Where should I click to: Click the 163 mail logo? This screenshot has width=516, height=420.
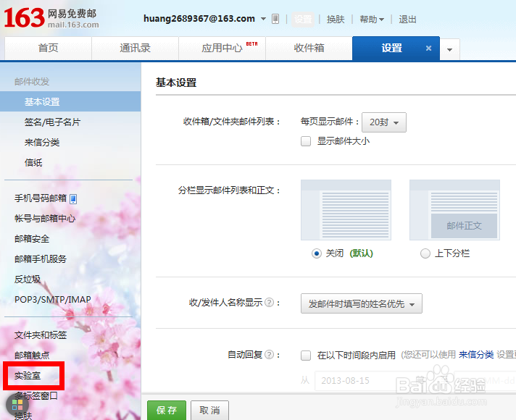tap(51, 17)
